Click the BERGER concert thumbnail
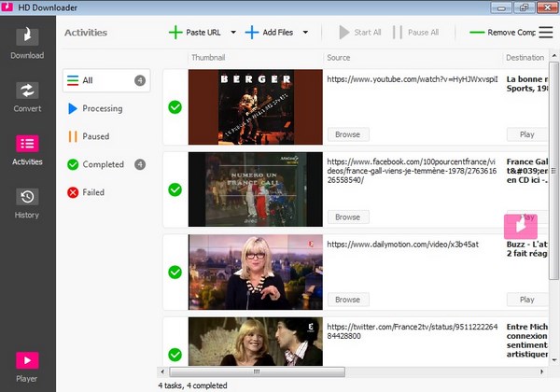 point(256,107)
